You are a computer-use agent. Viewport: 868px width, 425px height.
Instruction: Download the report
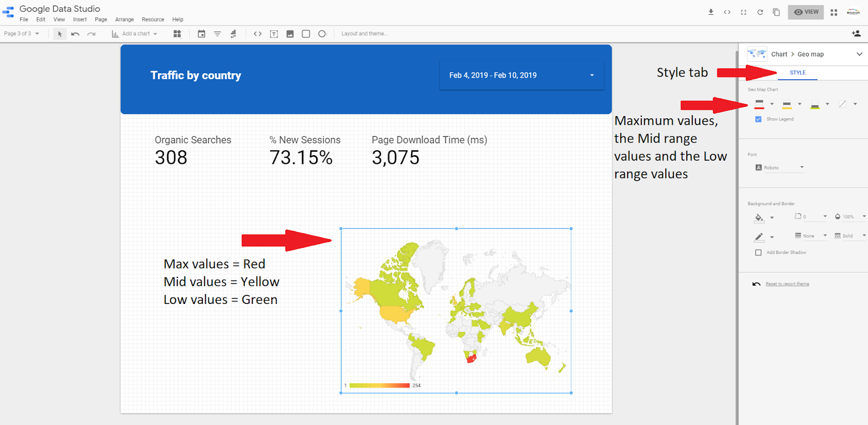coord(711,12)
